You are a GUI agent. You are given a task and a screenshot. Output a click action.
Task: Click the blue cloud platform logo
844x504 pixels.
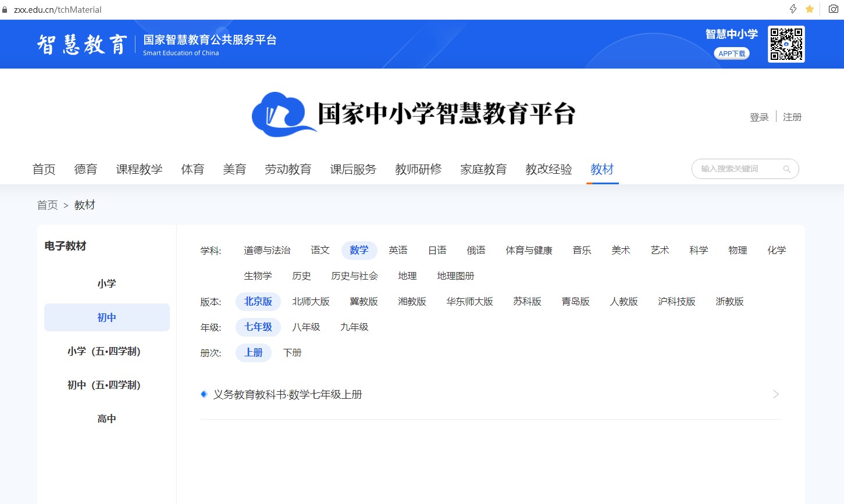coord(283,115)
